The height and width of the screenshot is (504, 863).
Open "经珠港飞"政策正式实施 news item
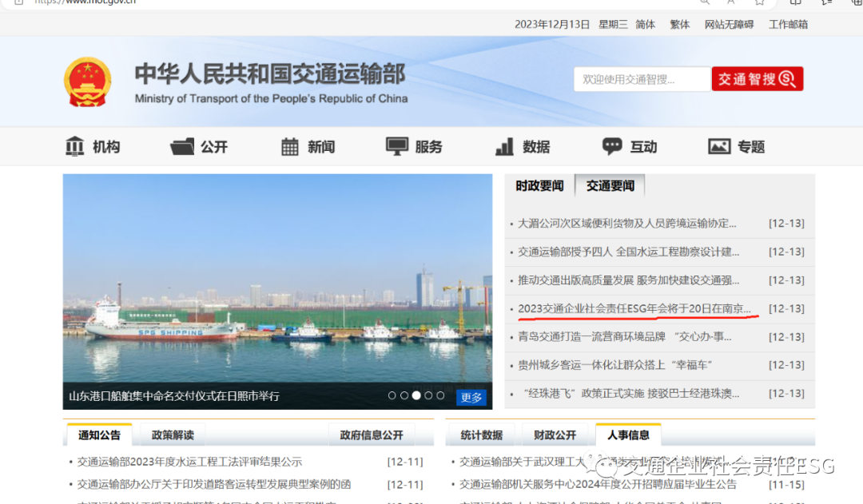click(630, 394)
